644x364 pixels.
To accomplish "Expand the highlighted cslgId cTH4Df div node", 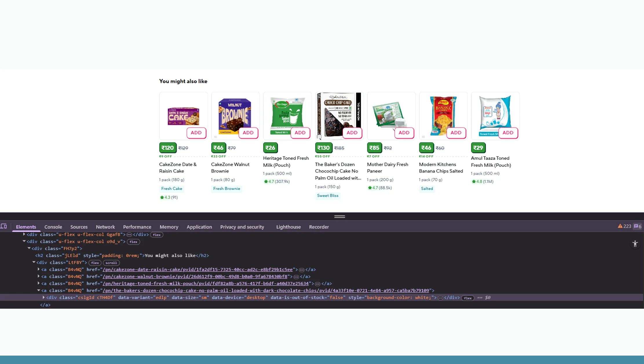I will (43, 297).
